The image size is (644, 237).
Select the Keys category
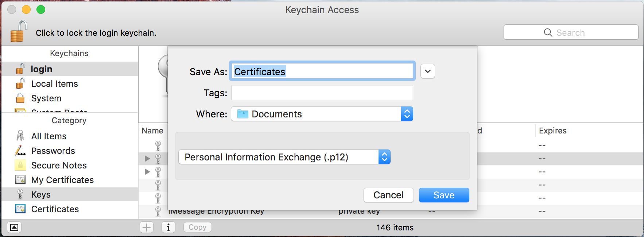coord(70,194)
